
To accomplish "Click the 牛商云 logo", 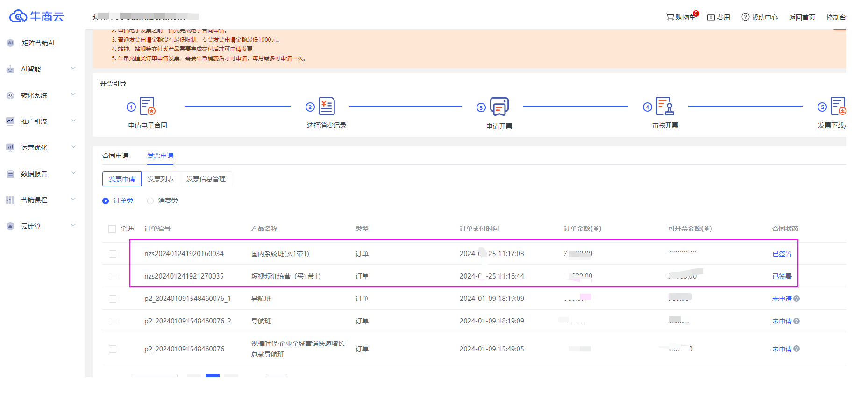I will (x=36, y=16).
